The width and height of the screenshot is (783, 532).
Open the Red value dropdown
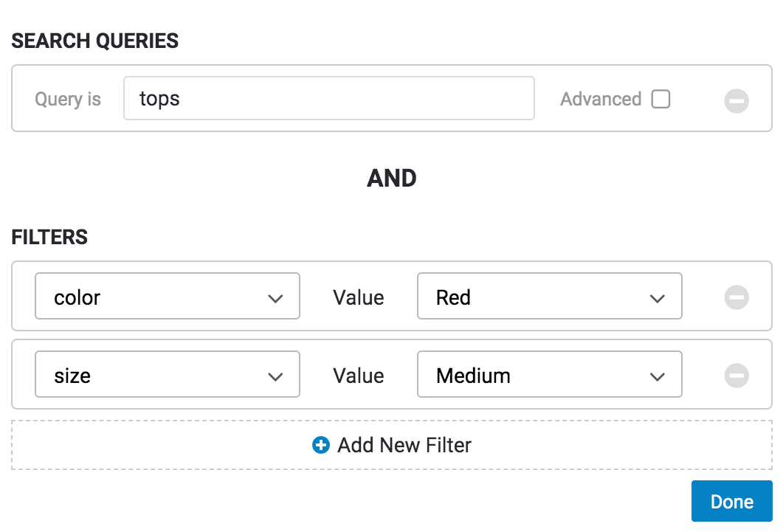[549, 297]
